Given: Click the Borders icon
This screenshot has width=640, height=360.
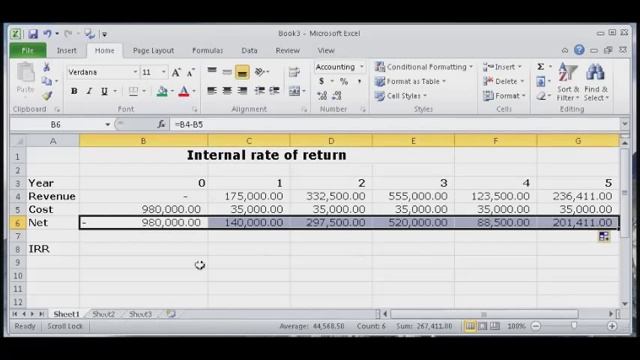Looking at the screenshot, I should pos(133,91).
